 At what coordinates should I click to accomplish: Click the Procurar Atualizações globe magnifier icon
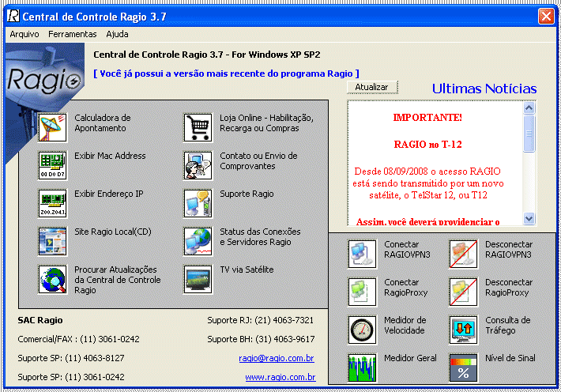tap(53, 279)
